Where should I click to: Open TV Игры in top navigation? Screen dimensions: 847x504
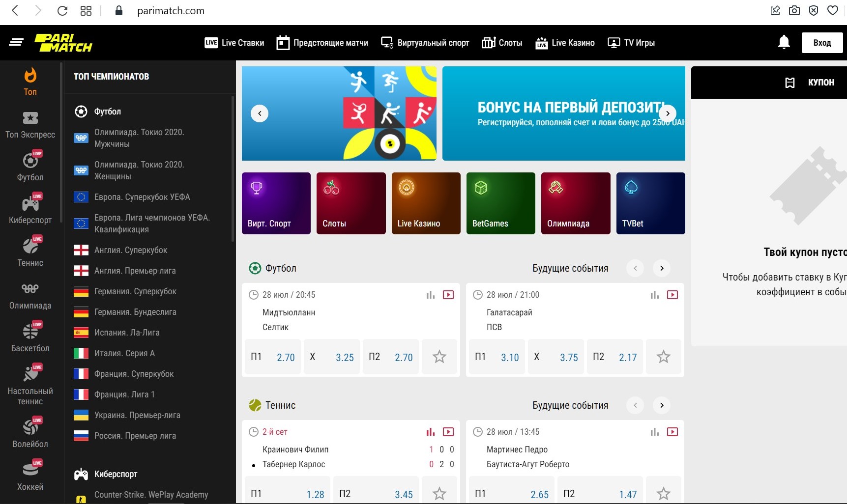pyautogui.click(x=631, y=43)
